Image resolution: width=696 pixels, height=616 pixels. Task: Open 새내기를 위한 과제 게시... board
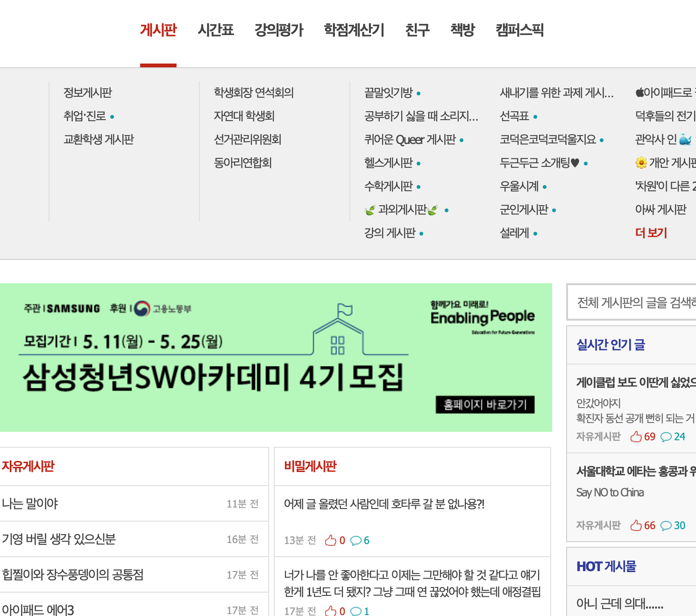[x=557, y=93]
